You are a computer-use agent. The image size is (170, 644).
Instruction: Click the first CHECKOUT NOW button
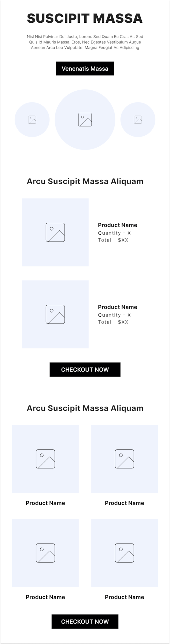(x=85, y=370)
